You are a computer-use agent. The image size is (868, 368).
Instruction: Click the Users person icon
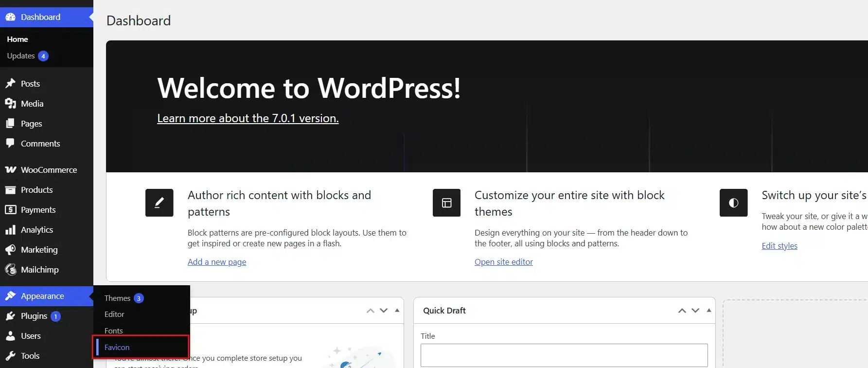click(10, 336)
